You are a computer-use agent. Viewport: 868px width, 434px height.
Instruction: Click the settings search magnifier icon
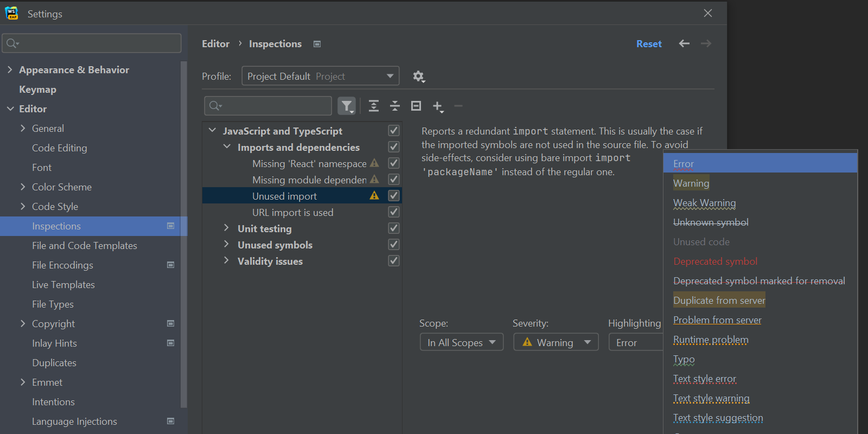[12, 43]
